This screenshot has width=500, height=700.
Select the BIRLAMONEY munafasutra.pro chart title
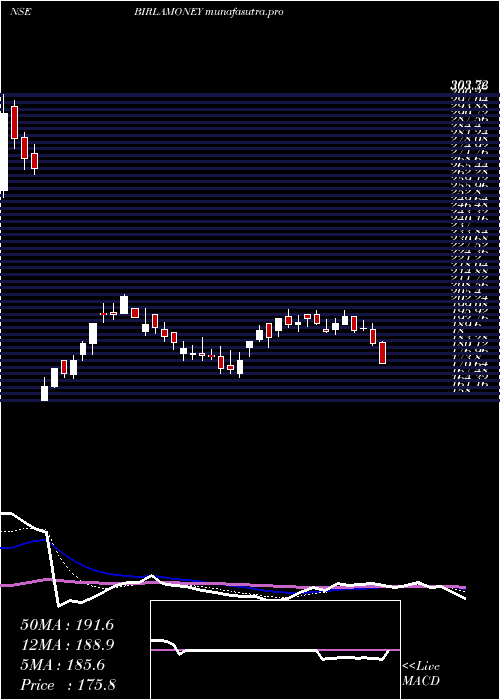click(x=208, y=12)
